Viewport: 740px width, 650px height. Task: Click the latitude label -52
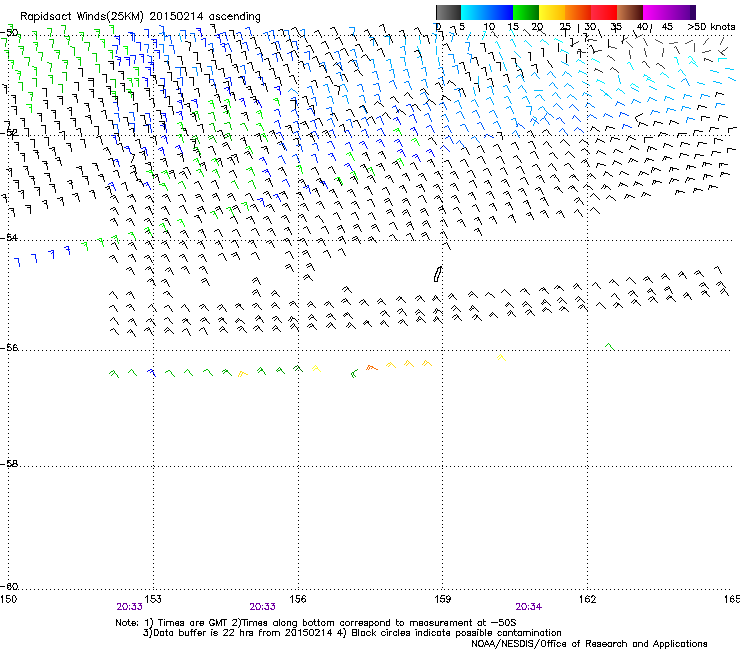point(9,133)
